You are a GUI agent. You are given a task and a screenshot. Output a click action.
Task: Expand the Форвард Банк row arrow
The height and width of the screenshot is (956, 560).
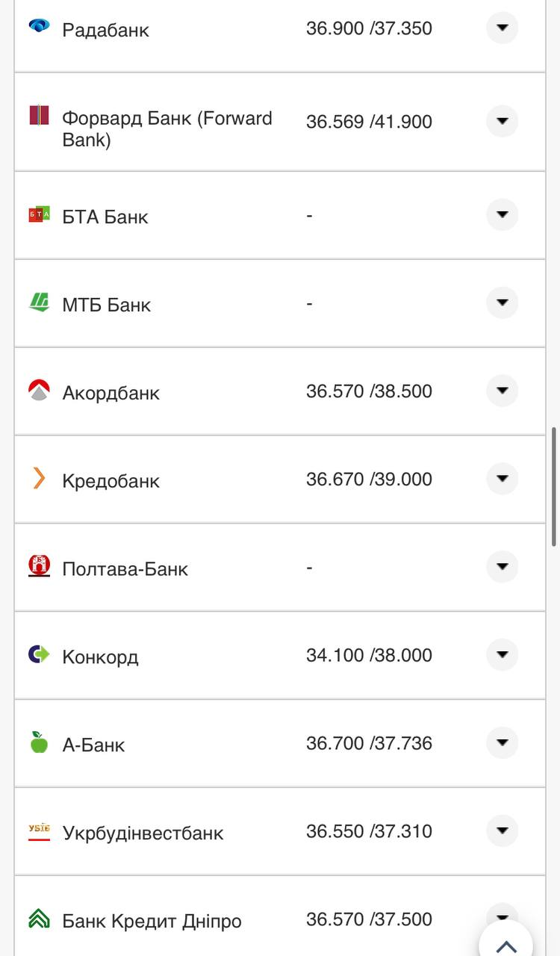502,121
